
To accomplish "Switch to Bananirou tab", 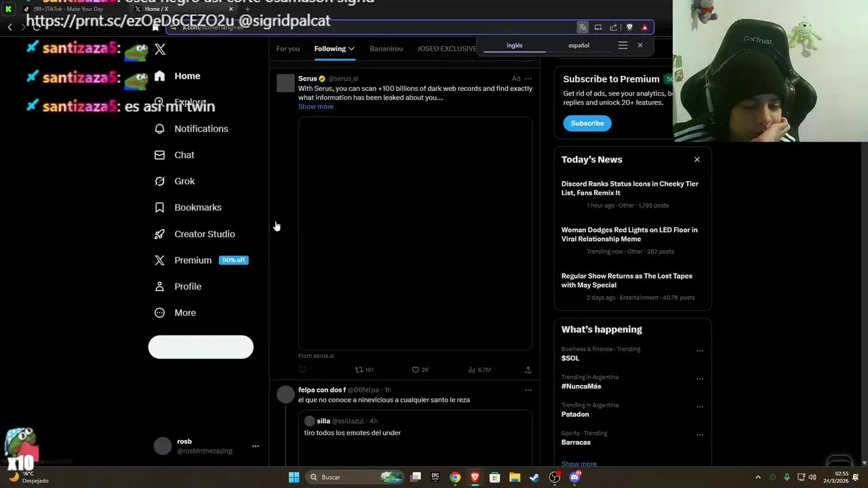I will tap(386, 49).
